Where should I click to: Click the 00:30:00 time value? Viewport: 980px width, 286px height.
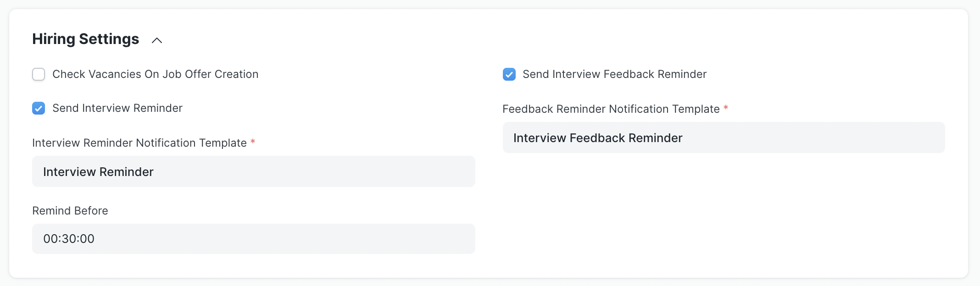tap(69, 239)
